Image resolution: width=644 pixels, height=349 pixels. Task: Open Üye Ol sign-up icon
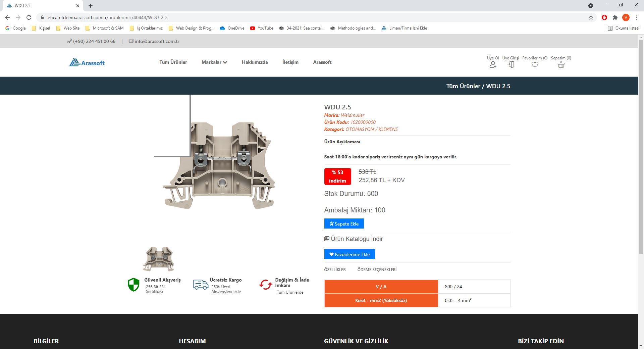(493, 65)
